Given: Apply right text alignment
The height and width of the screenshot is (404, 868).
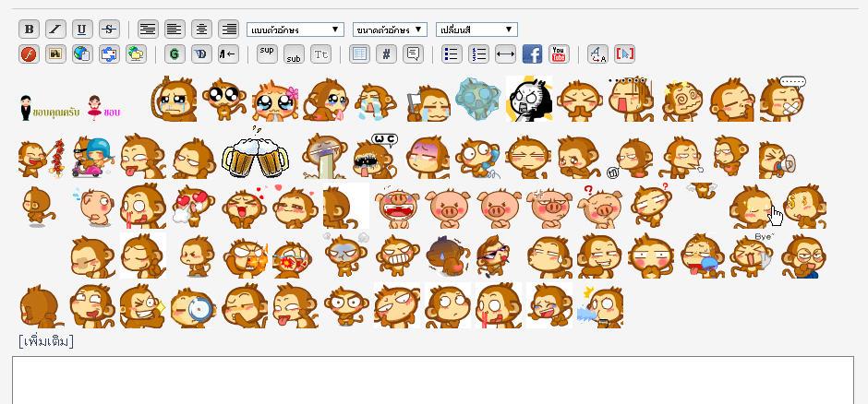Looking at the screenshot, I should [x=229, y=30].
